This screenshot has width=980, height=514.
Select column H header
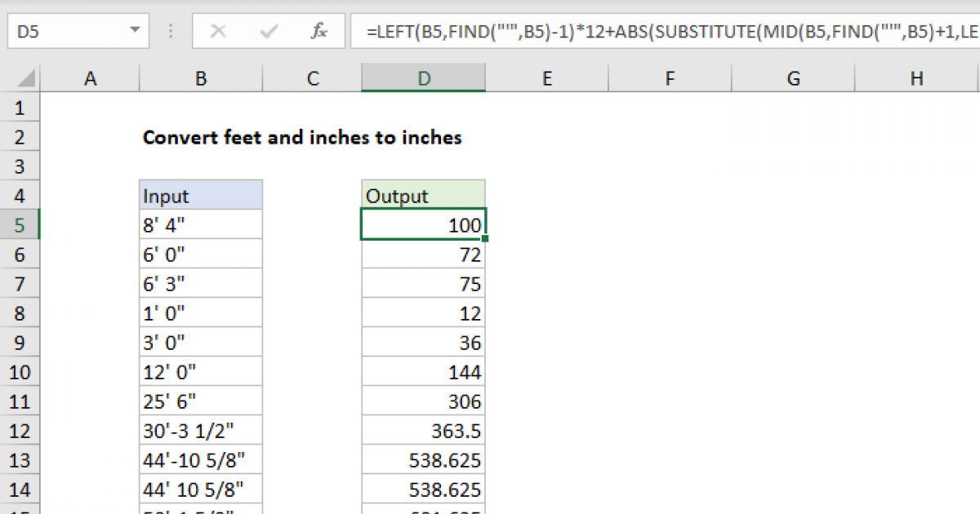[x=916, y=78]
